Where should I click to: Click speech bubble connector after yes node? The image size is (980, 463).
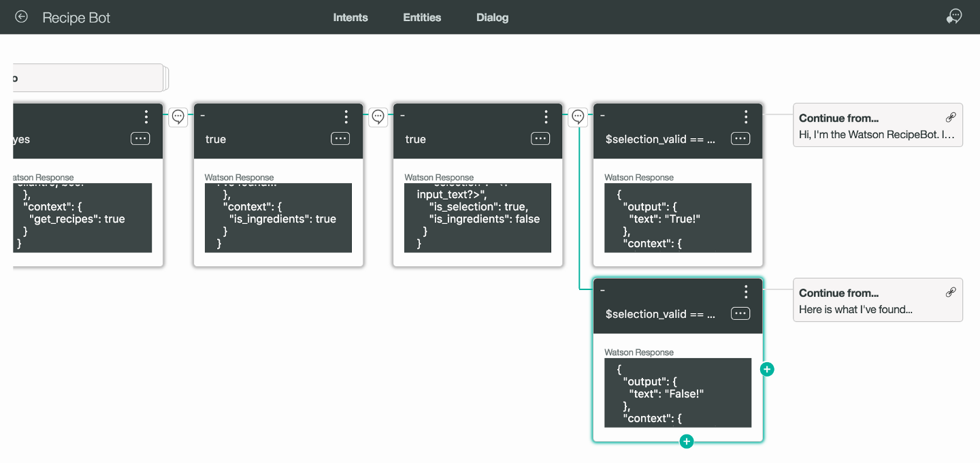click(x=178, y=117)
